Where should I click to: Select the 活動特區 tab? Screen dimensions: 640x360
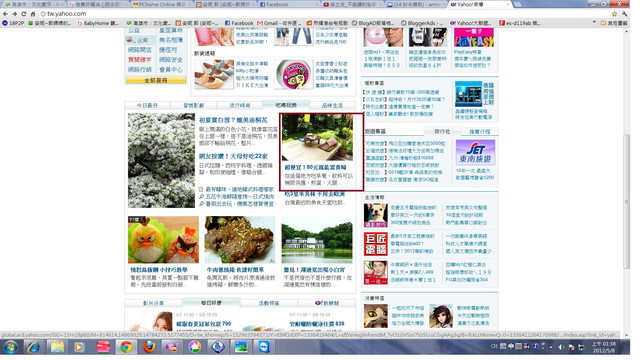[269, 303]
